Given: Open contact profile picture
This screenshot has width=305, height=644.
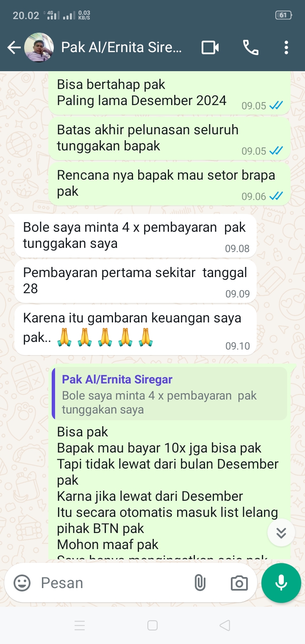Looking at the screenshot, I should [x=39, y=47].
